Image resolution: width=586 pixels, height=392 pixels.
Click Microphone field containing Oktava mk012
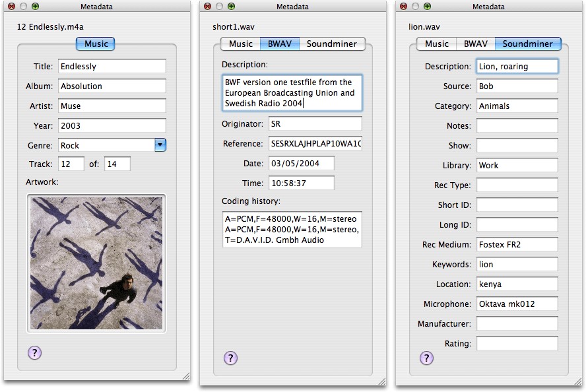click(517, 304)
